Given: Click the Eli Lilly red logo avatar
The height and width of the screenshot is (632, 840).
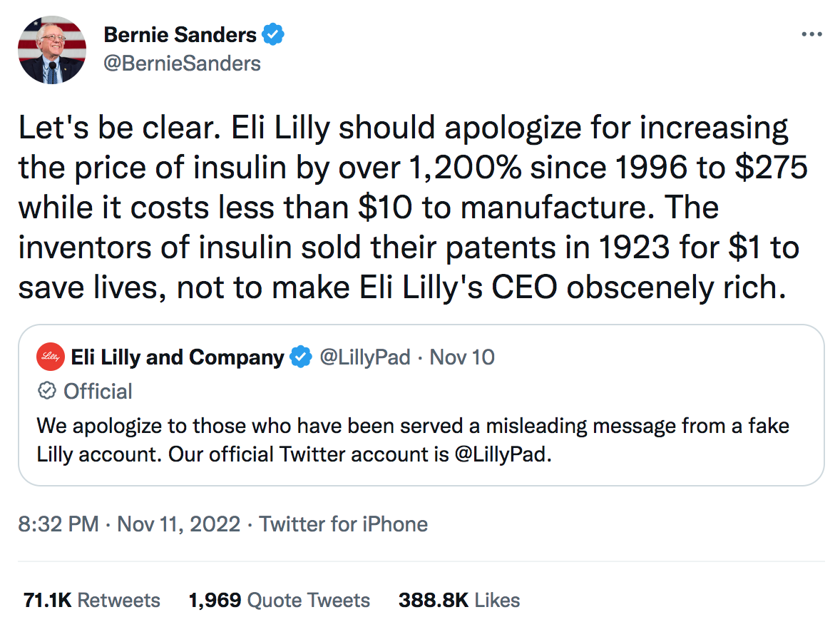Looking at the screenshot, I should pos(51,357).
